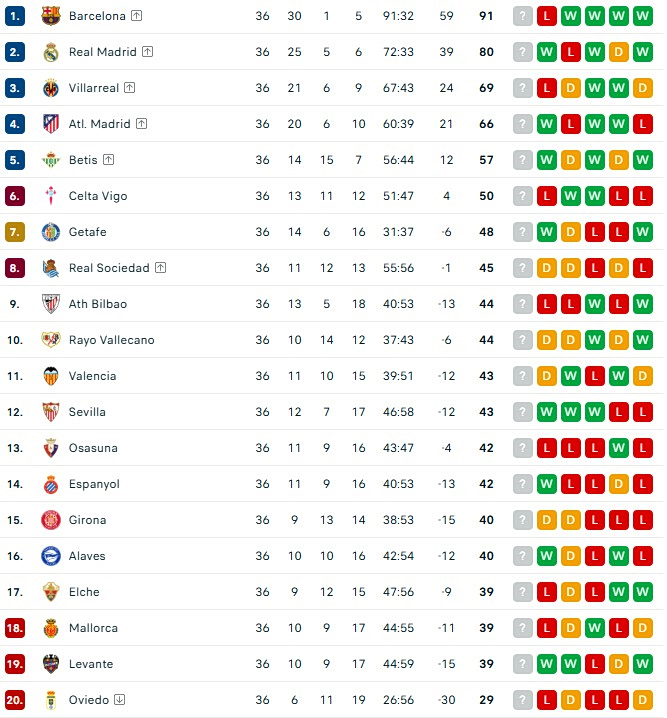Open the Mallorca team link
The image size is (667, 718).
(93, 628)
